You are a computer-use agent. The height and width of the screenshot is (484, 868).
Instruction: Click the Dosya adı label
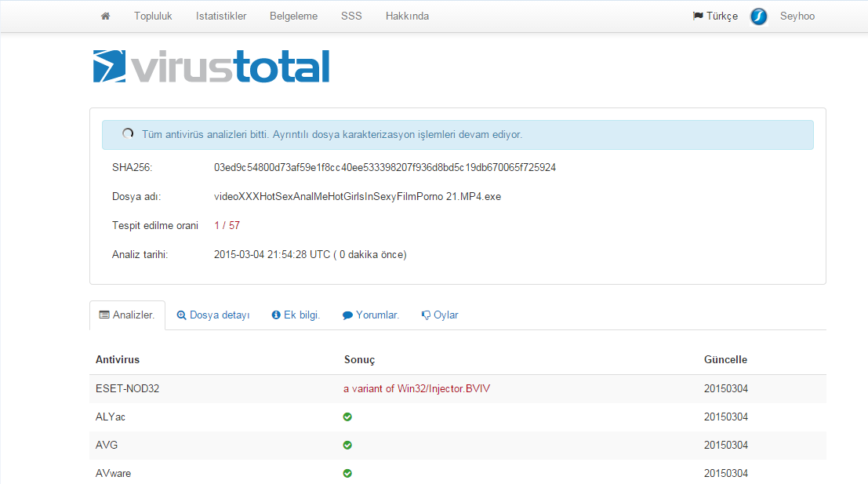pos(136,197)
